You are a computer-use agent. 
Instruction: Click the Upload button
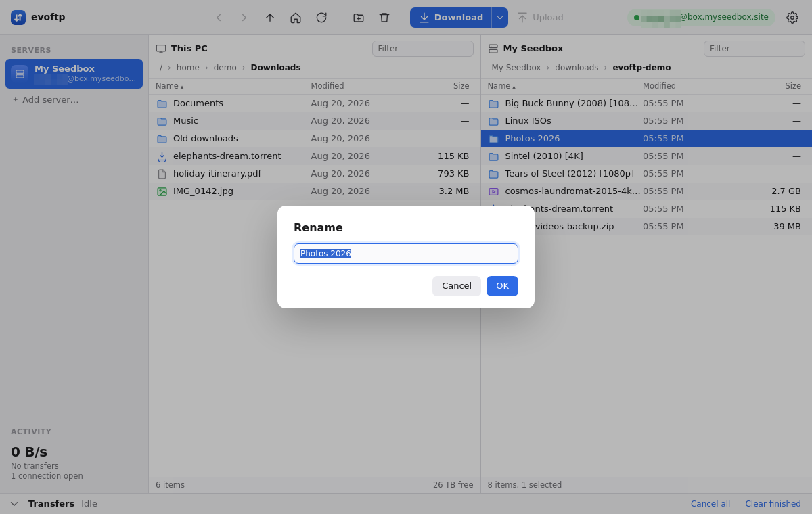pyautogui.click(x=540, y=18)
